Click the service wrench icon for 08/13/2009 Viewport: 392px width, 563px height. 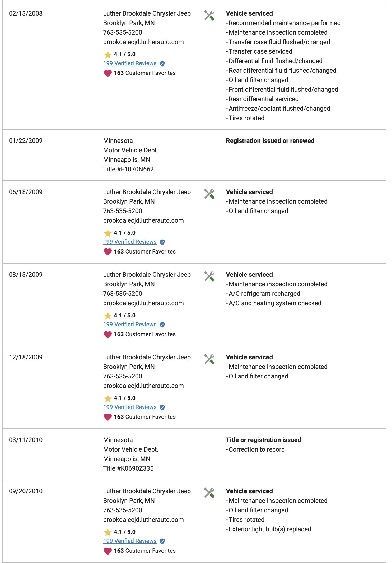209,276
